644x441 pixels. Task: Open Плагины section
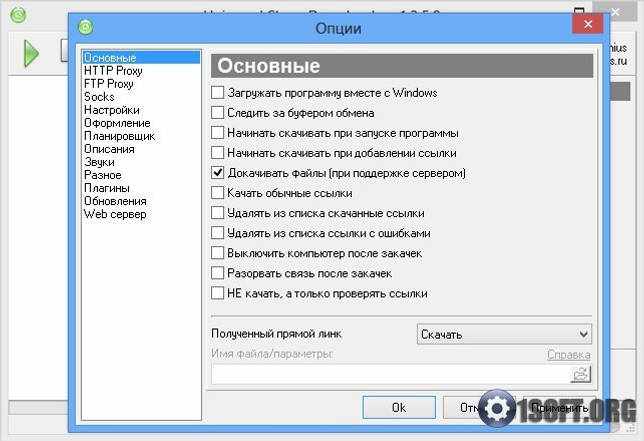pos(107,188)
